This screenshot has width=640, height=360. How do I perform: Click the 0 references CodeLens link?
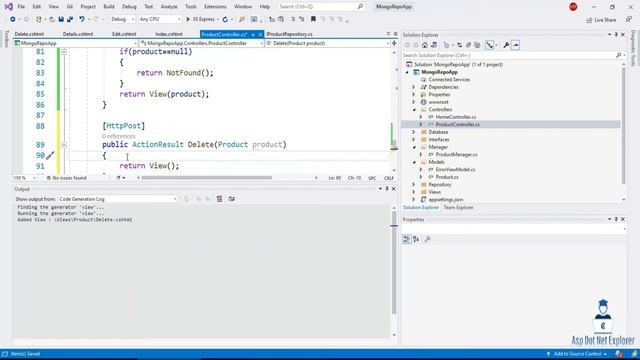[118, 136]
